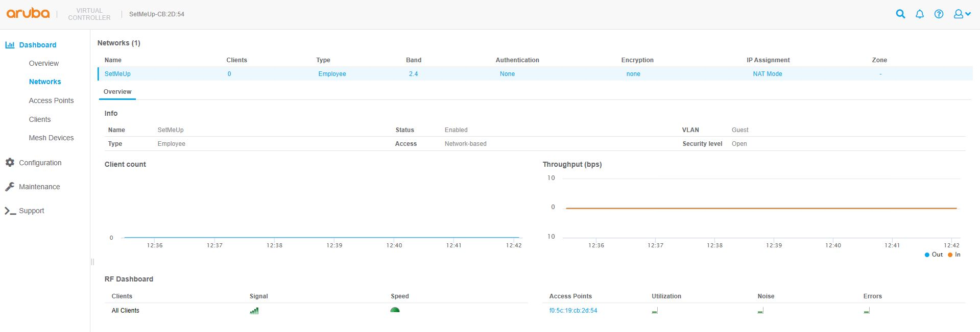
Task: Click the signal strength bars icon
Action: [x=254, y=310]
